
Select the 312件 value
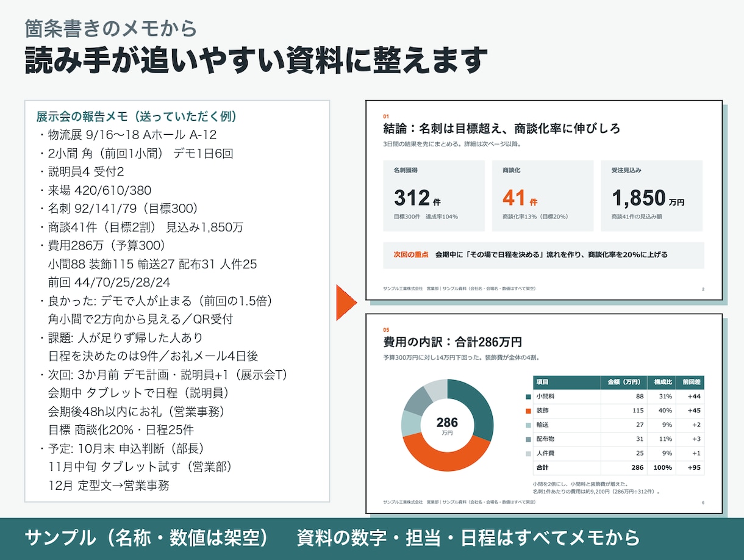(417, 198)
